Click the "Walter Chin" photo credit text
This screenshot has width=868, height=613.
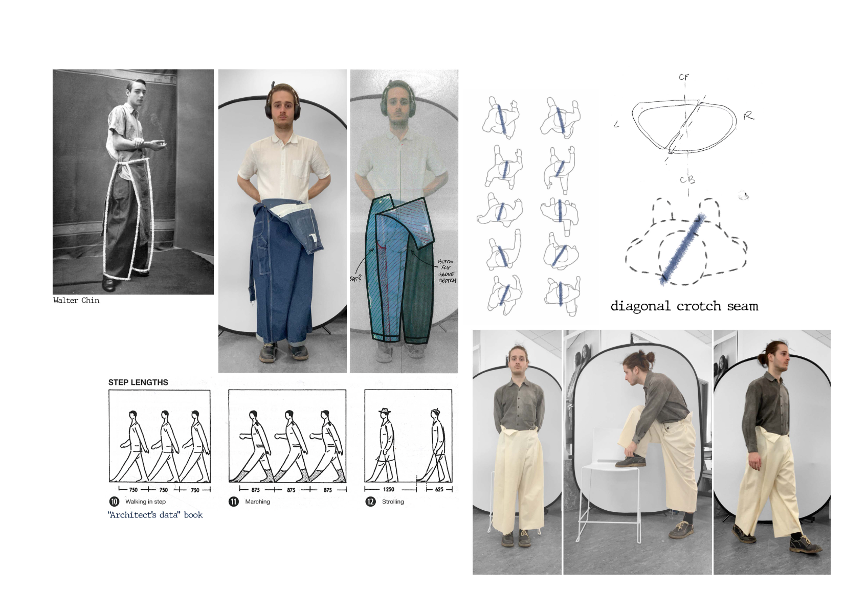coord(76,301)
